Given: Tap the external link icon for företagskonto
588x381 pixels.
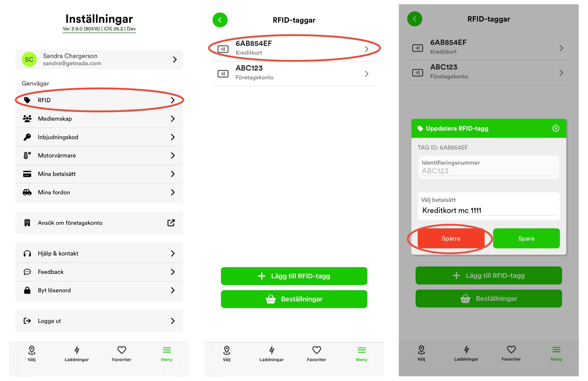Looking at the screenshot, I should pos(171,223).
